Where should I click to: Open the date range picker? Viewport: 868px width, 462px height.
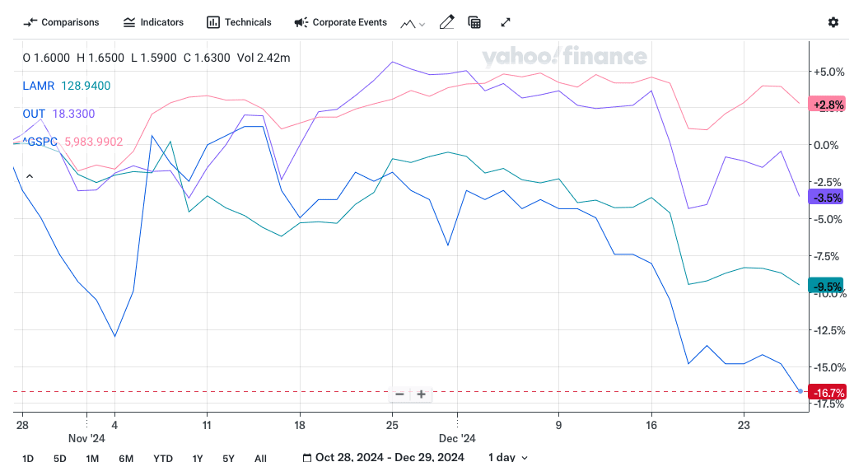point(384,458)
